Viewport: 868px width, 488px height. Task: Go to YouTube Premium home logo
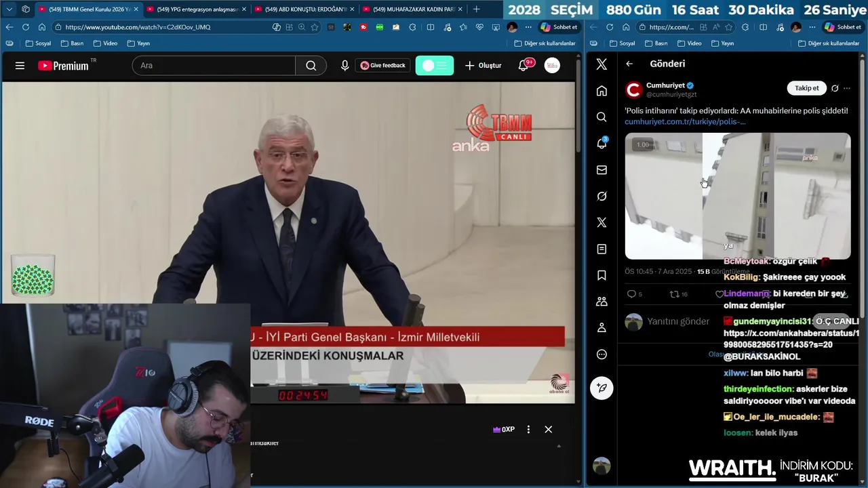click(x=63, y=66)
